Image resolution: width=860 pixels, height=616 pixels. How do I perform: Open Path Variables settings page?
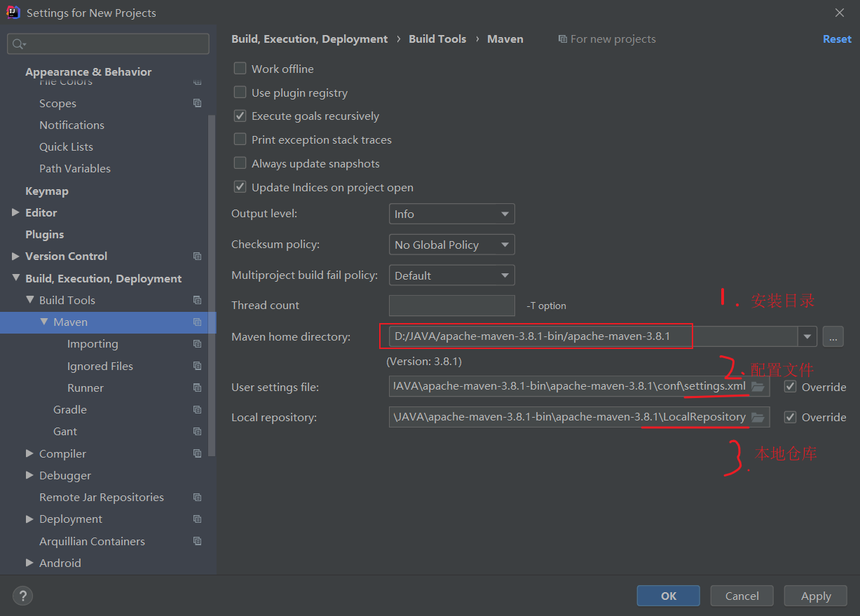[x=75, y=168]
